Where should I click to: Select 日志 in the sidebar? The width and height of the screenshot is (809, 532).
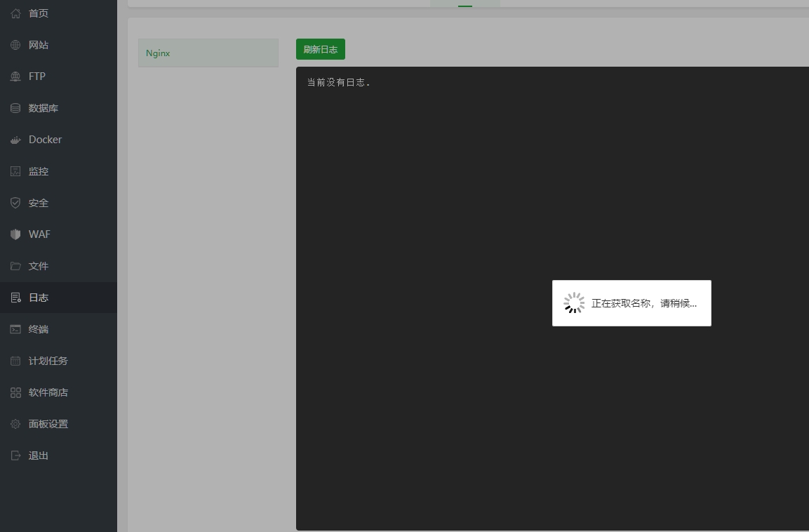[x=38, y=298]
